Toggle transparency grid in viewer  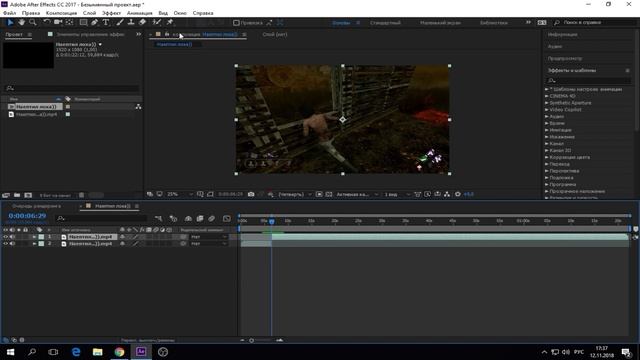[329, 194]
